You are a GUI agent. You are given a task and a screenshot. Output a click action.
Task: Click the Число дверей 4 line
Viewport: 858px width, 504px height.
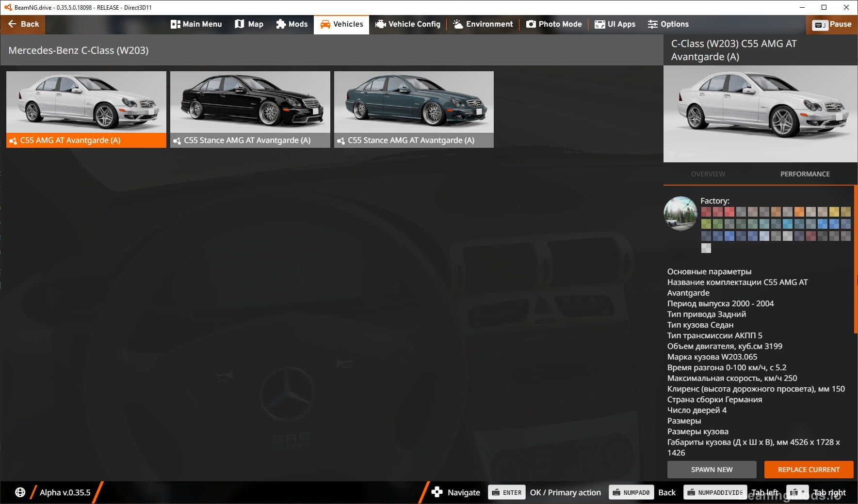697,410
